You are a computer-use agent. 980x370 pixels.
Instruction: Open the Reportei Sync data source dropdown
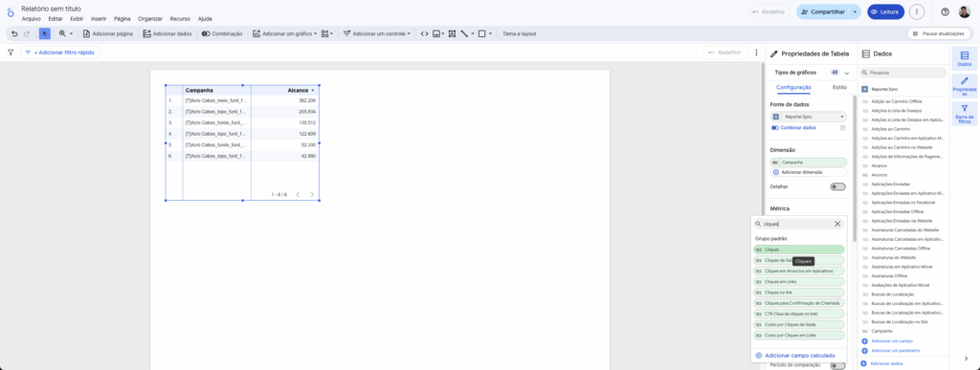coord(809,117)
